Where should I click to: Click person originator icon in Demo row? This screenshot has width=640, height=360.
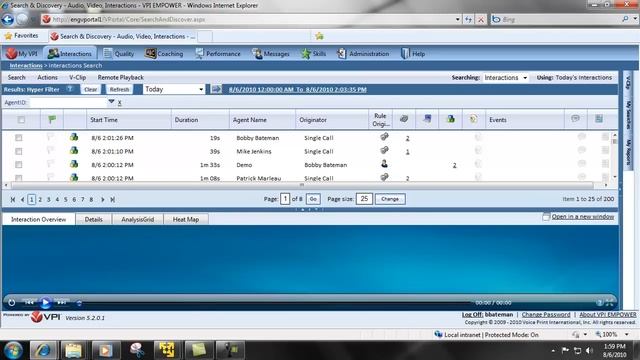click(x=384, y=164)
